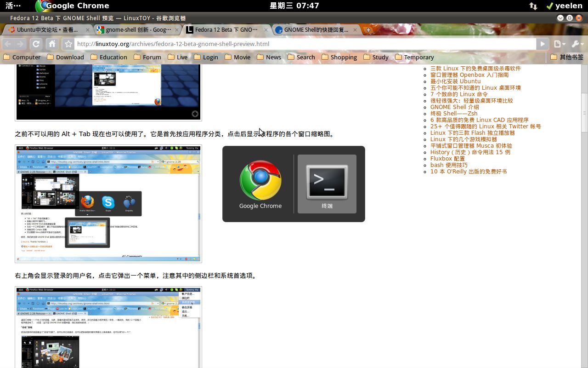Switch to the Ubuntu中文论坛 tab
The height and width of the screenshot is (368, 588).
[x=47, y=29]
